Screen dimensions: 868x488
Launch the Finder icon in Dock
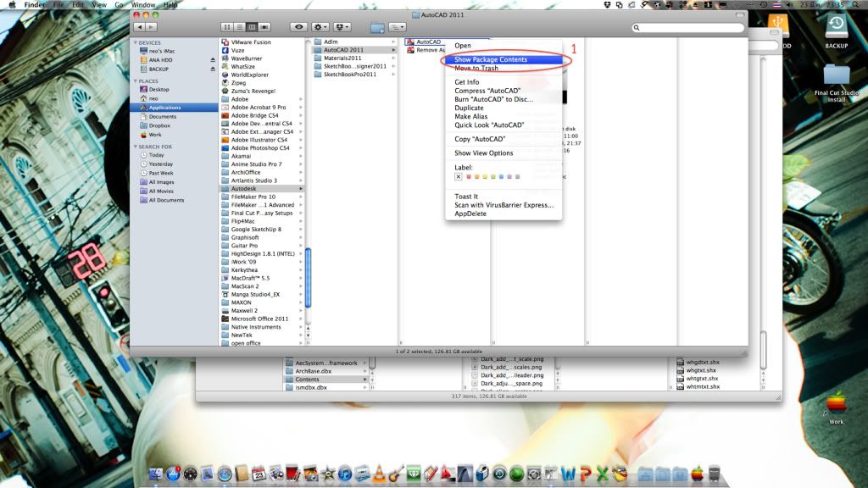pos(156,474)
